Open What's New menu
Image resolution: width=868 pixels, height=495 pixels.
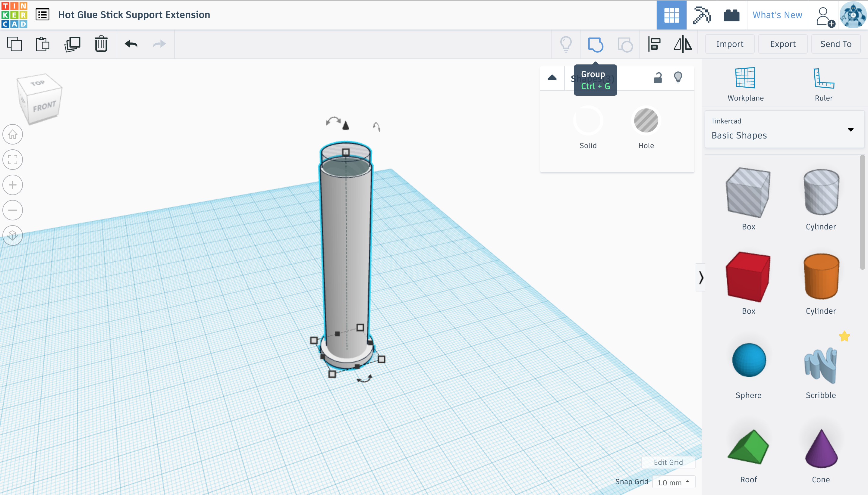pyautogui.click(x=777, y=15)
